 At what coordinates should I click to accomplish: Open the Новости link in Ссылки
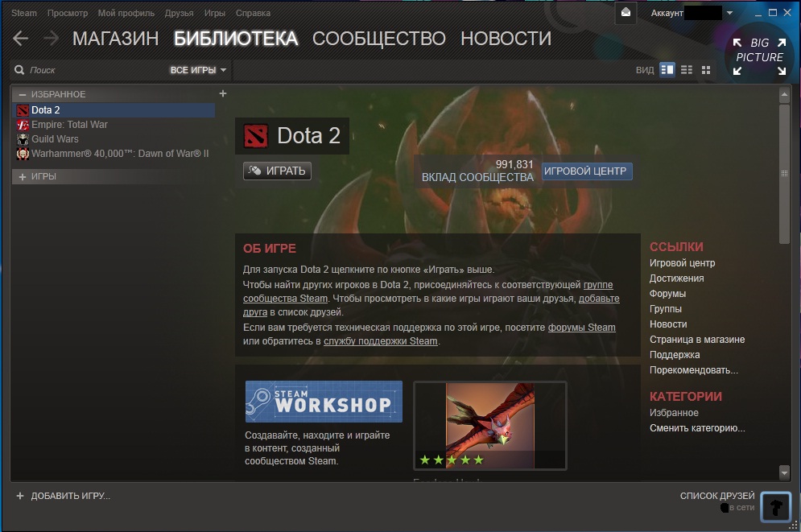[668, 324]
